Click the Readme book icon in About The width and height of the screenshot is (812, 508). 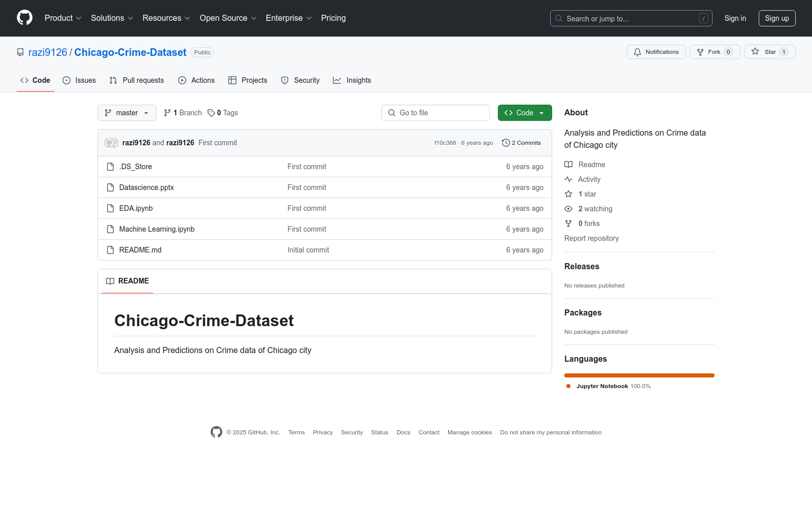568,165
